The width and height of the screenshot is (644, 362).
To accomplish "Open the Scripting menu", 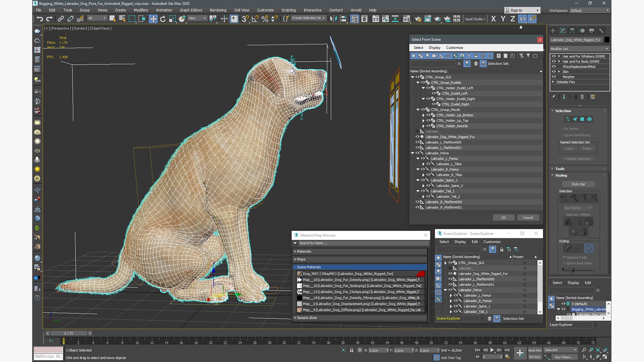I will (288, 10).
